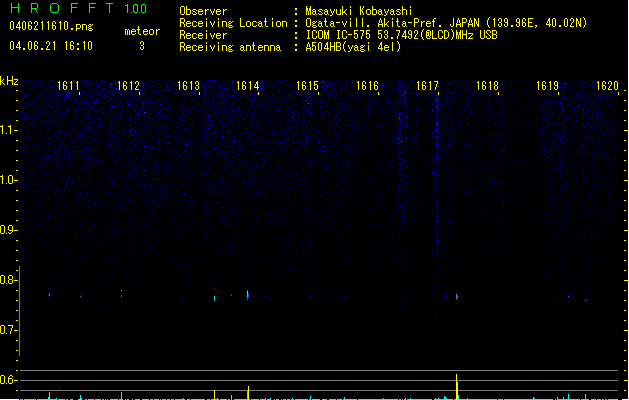
Task: Click the 1614 time axis label
Action: [248, 86]
